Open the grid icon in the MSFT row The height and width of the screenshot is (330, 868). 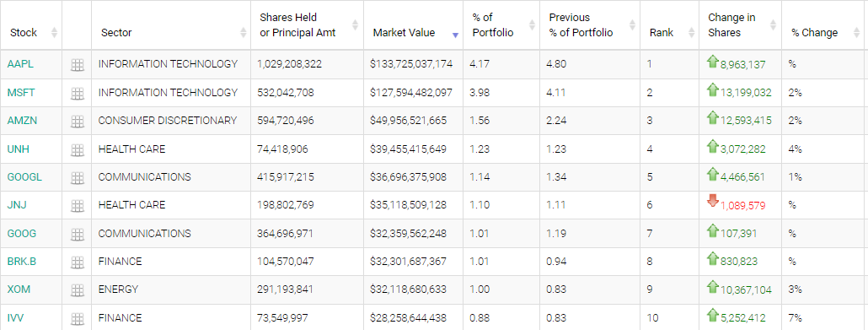pos(77,93)
